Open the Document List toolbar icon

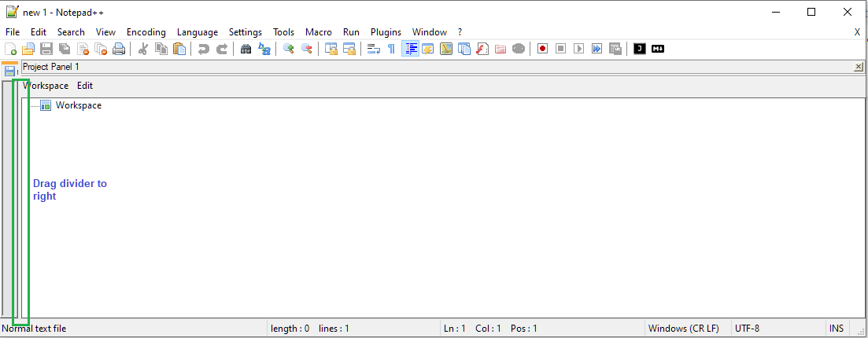click(x=464, y=49)
